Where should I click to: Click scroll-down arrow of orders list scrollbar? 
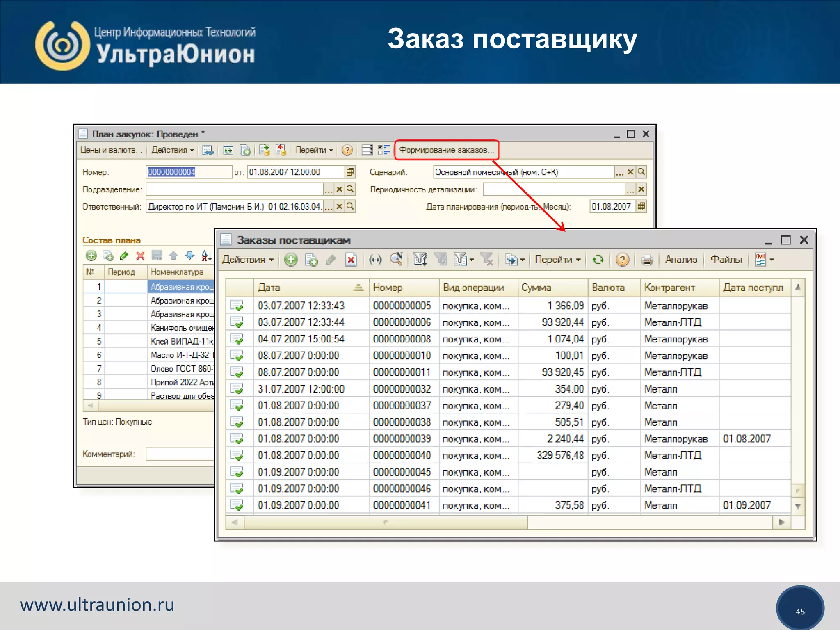798,506
